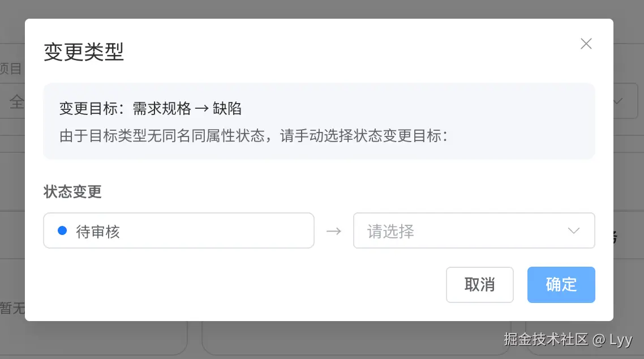Viewport: 644px width, 359px height.
Task: Click the 缺陷 target type text
Action: point(227,109)
